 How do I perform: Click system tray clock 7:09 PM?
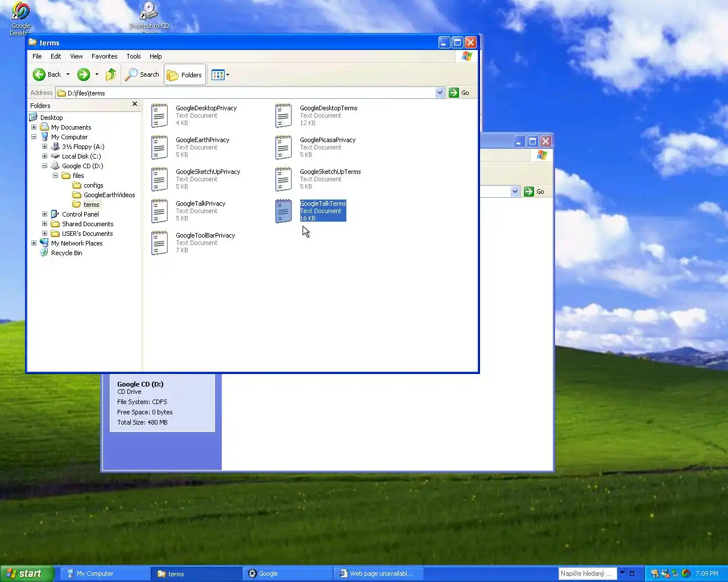click(x=707, y=573)
